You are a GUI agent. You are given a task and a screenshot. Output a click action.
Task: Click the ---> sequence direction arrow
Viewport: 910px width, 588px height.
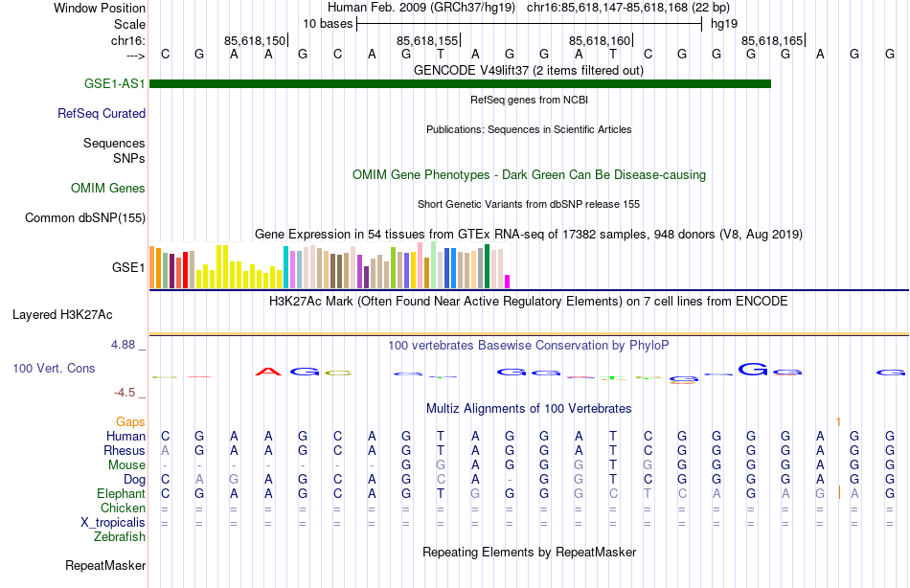pos(136,56)
